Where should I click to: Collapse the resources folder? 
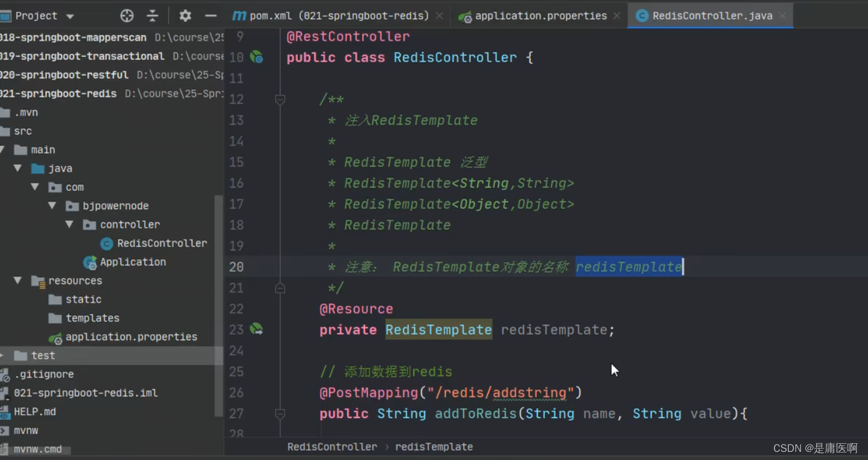click(18, 280)
